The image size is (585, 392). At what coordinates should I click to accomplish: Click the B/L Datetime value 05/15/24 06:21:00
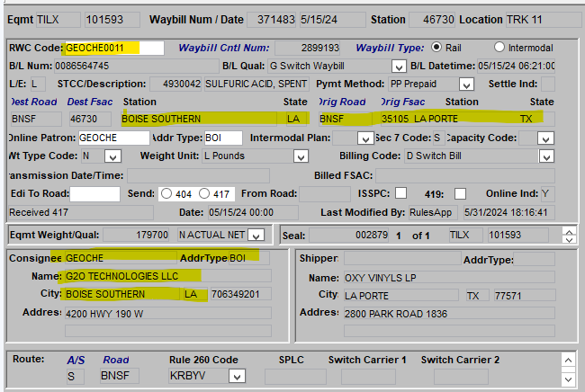pos(516,66)
